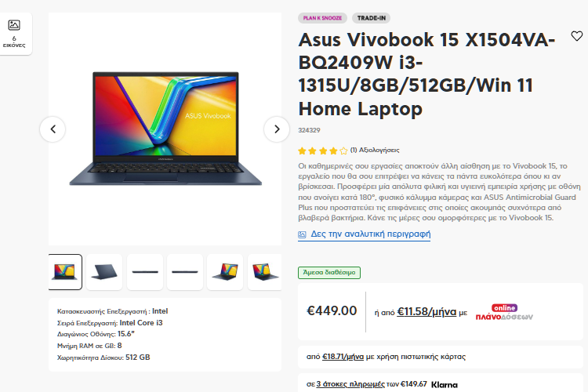The height and width of the screenshot is (392, 588).
Task: Open the (1) Αξιολογήσεις reviews link
Action: click(375, 150)
